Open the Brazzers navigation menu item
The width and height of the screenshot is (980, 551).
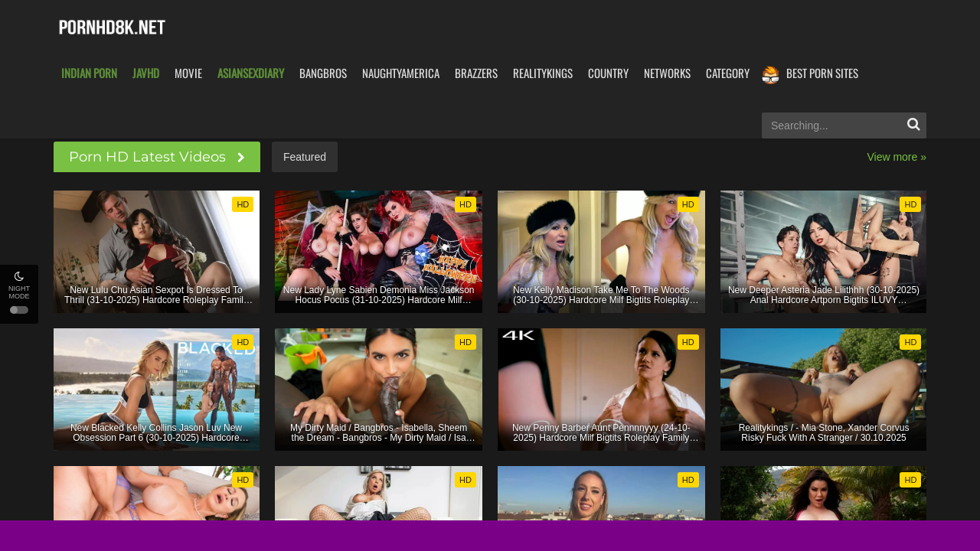click(476, 73)
